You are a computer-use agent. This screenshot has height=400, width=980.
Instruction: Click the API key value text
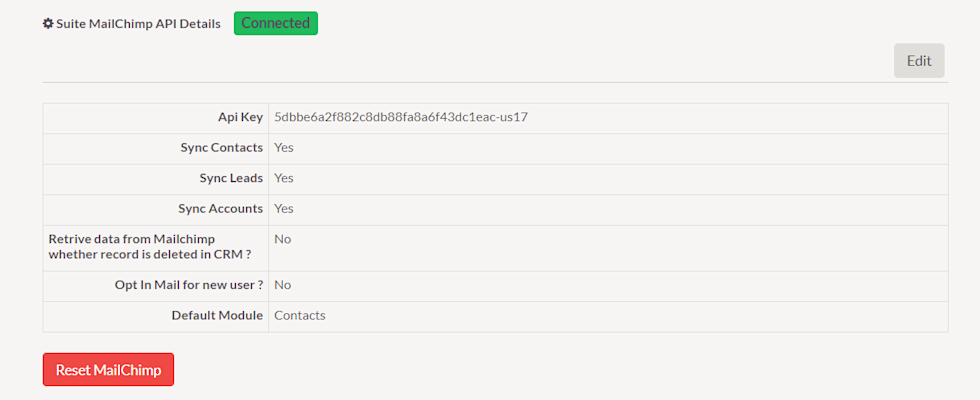coord(401,117)
